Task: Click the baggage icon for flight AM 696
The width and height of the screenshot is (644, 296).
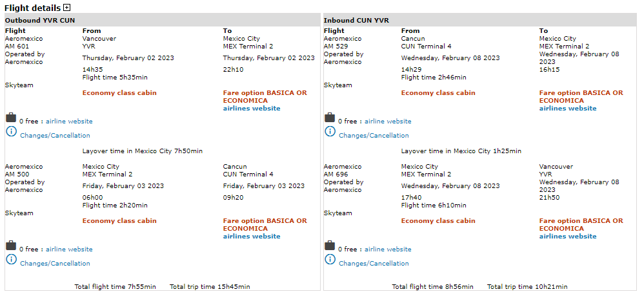Action: coord(330,246)
